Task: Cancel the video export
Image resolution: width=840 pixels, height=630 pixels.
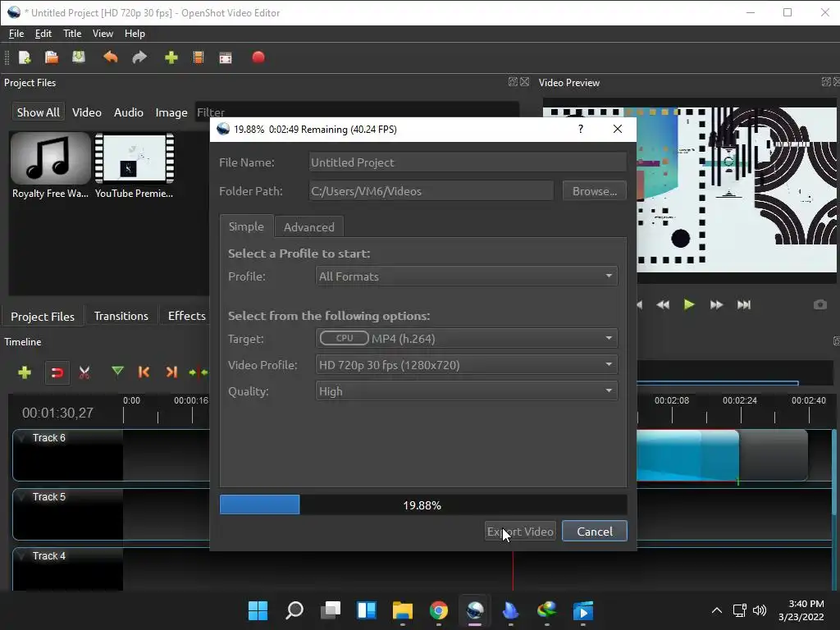Action: coord(595,532)
